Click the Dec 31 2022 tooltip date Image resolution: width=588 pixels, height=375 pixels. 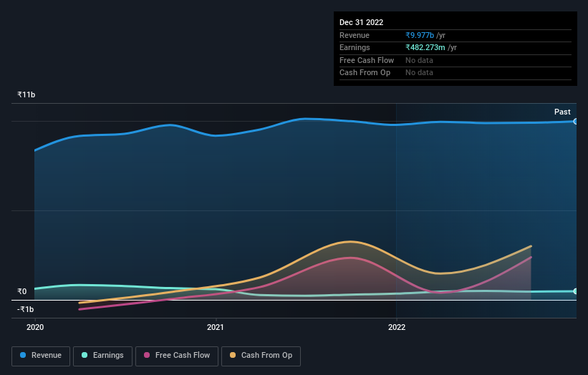361,22
